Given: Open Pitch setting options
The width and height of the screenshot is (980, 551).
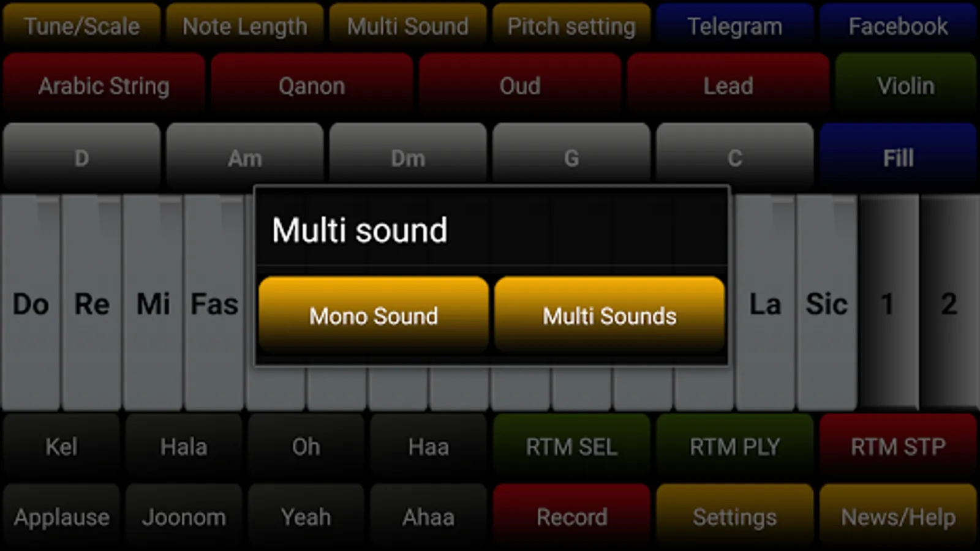Looking at the screenshot, I should click(571, 26).
